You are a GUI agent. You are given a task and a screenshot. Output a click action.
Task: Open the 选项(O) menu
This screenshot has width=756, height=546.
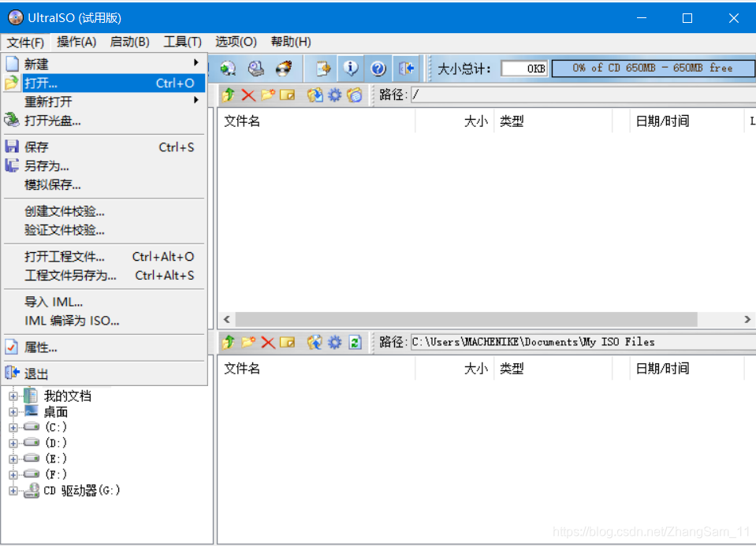click(236, 42)
